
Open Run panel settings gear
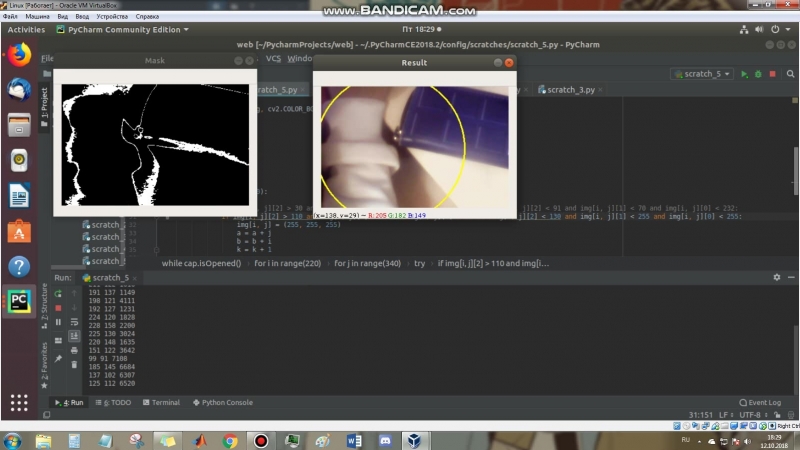click(x=777, y=277)
